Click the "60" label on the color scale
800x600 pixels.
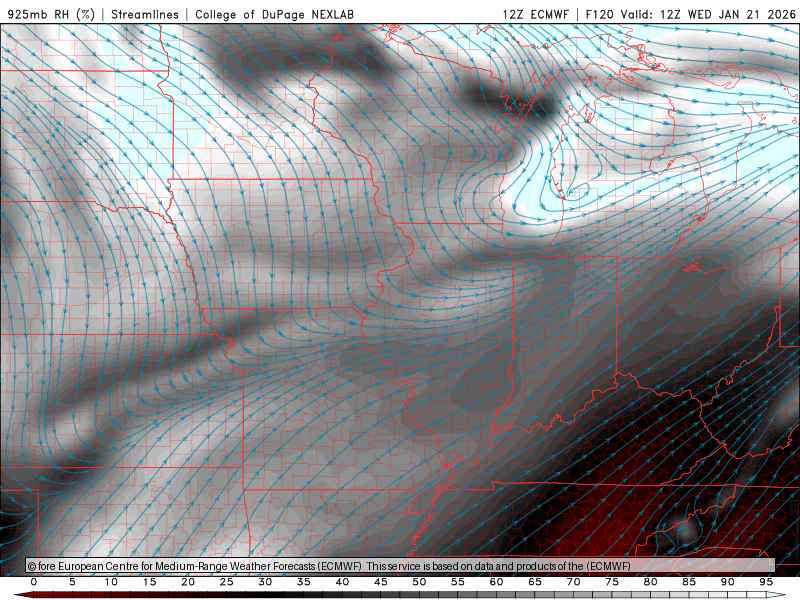click(x=496, y=582)
